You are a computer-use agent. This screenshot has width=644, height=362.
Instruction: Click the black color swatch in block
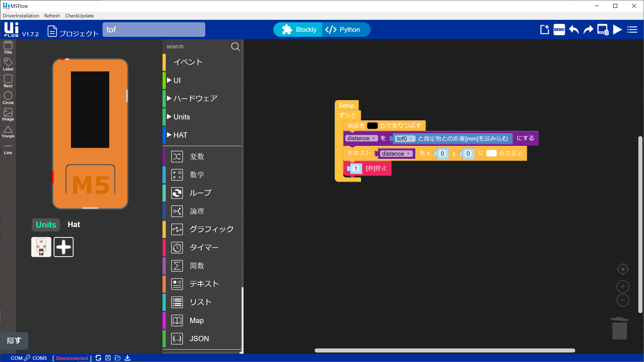pos(372,126)
